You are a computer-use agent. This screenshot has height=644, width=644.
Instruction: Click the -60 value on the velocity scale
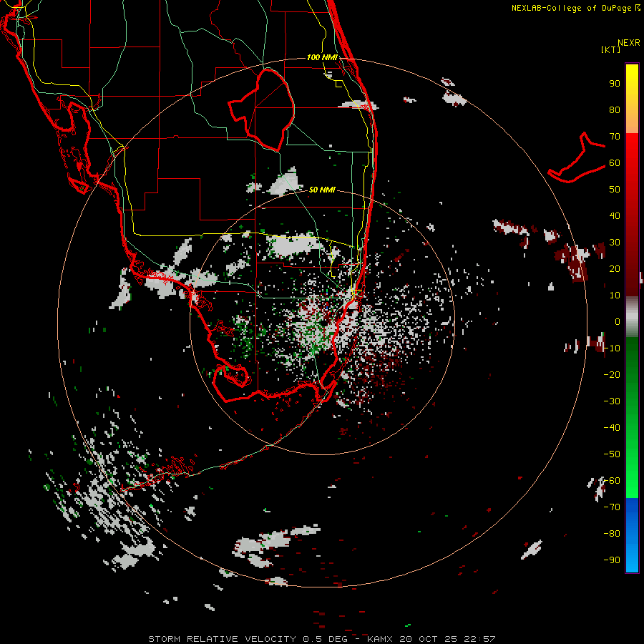pyautogui.click(x=612, y=481)
